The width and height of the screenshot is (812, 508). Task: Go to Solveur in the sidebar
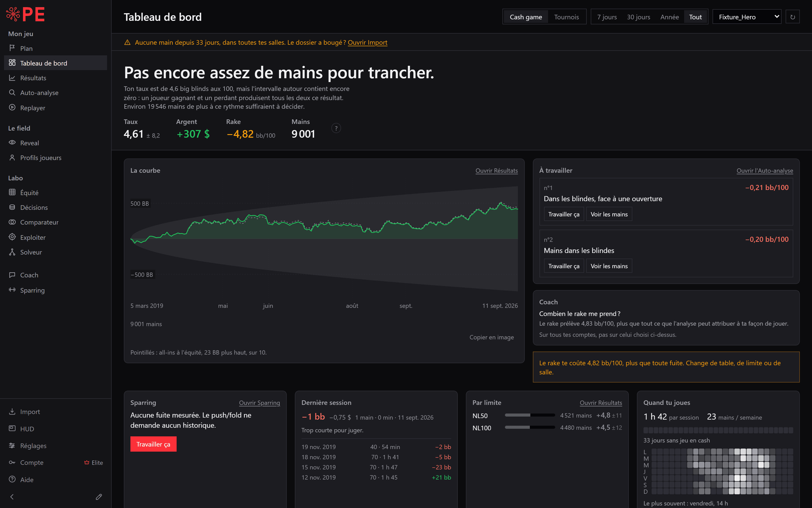(55, 252)
